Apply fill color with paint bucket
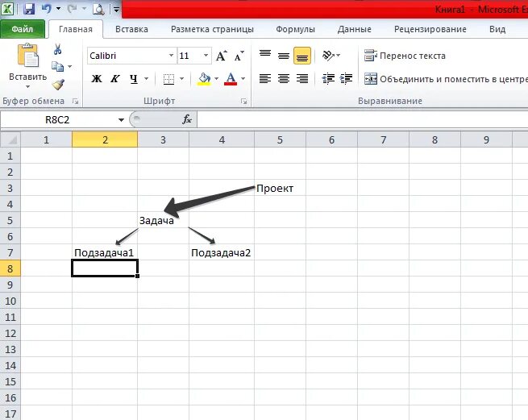Image resolution: width=528 pixels, height=420 pixels. 204,79
